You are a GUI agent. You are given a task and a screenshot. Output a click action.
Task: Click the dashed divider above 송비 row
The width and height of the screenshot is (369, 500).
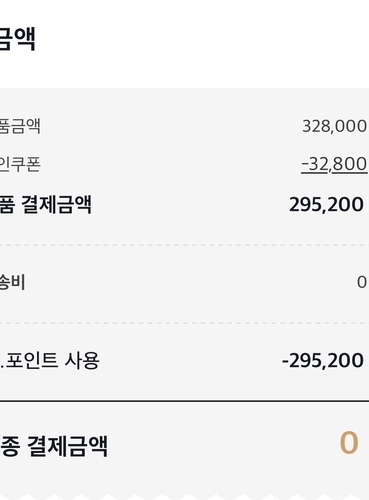(x=184, y=245)
